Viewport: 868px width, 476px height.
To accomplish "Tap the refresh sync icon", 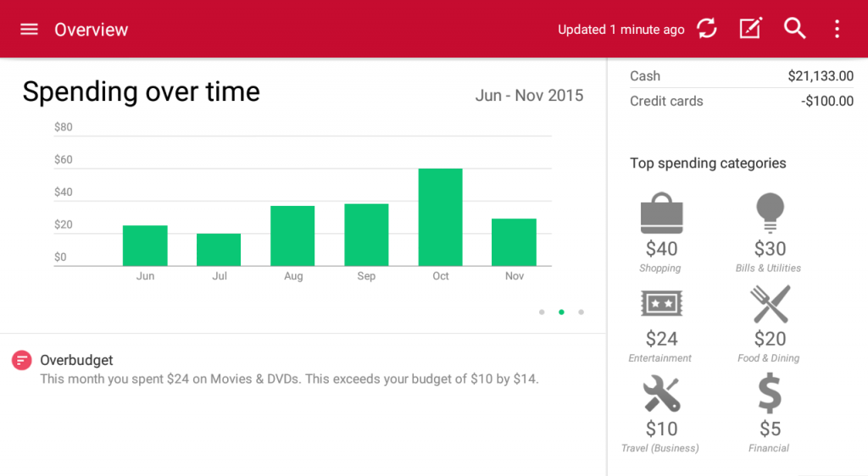I will coord(706,29).
